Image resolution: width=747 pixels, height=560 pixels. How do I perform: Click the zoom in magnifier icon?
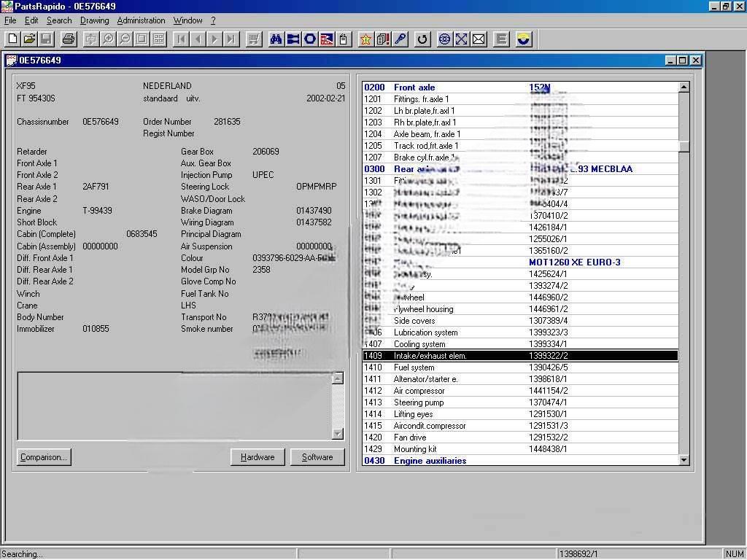108,39
